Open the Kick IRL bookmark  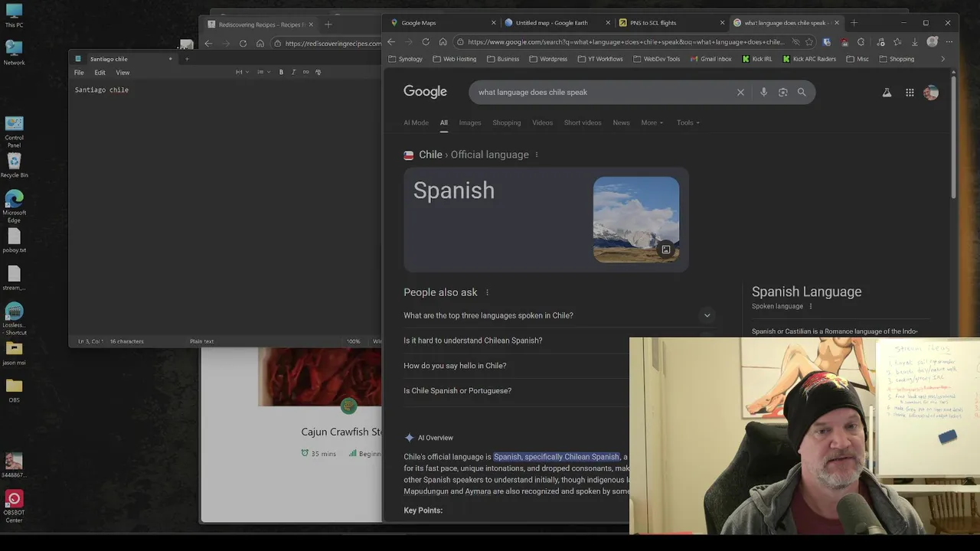coord(757,59)
